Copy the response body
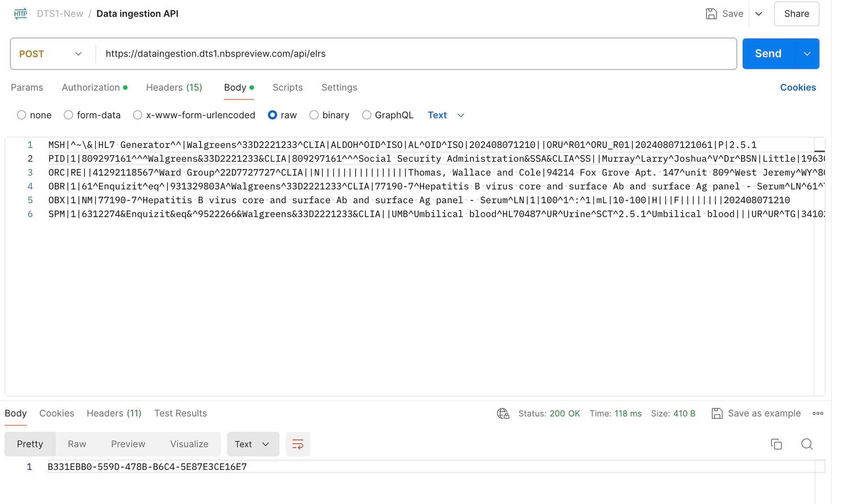The width and height of the screenshot is (841, 504). click(x=776, y=444)
